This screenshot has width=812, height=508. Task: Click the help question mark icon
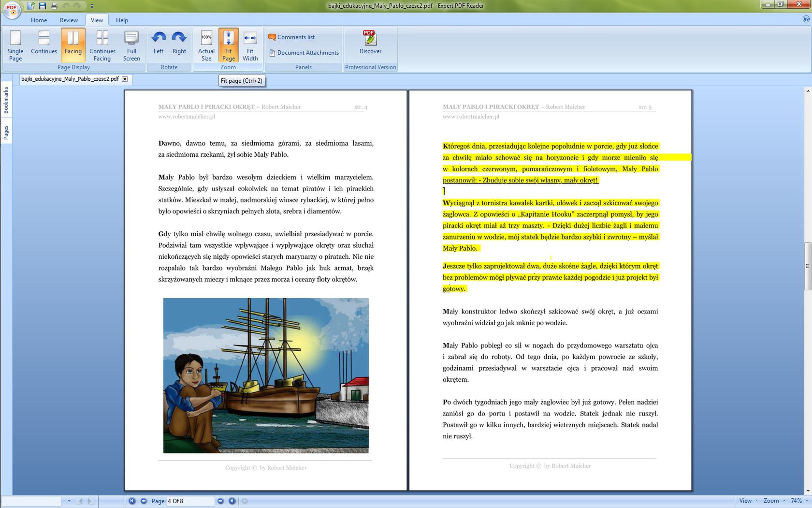click(x=806, y=19)
